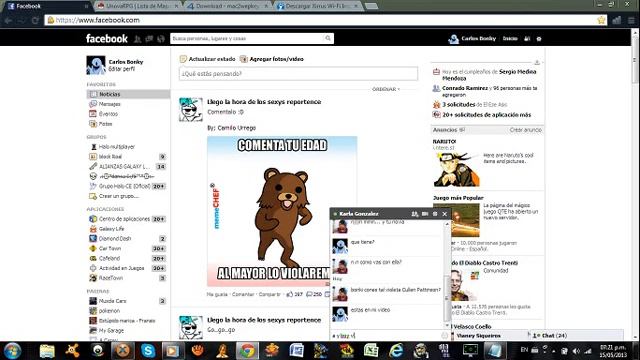The width and height of the screenshot is (640, 360).
Task: Focus the search people and places field
Action: [x=247, y=38]
